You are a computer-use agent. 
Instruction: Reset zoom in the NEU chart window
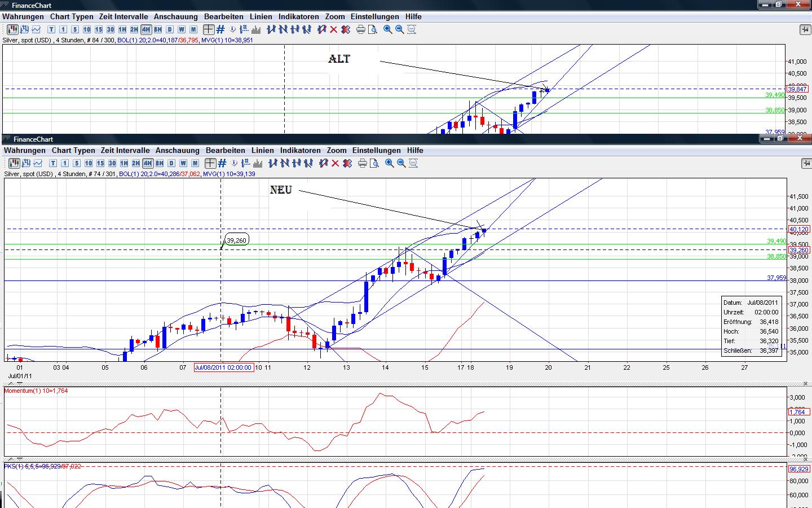pos(413,163)
